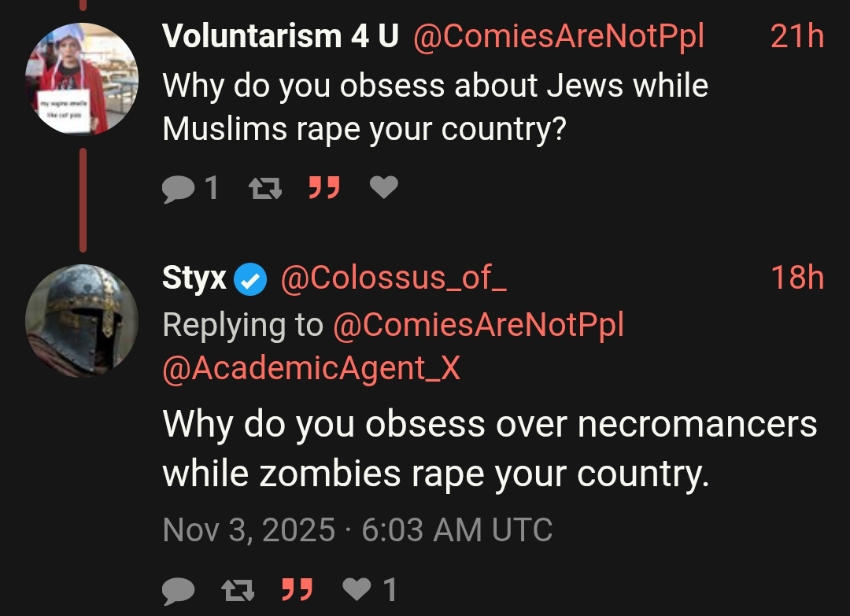Open Voluntarism 4 U profile picture
This screenshot has height=616, width=850.
82,79
